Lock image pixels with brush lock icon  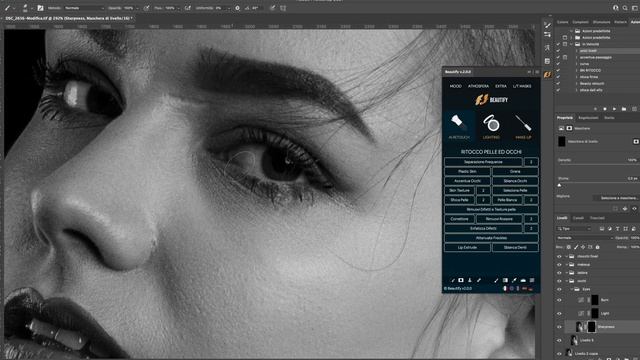coord(576,247)
